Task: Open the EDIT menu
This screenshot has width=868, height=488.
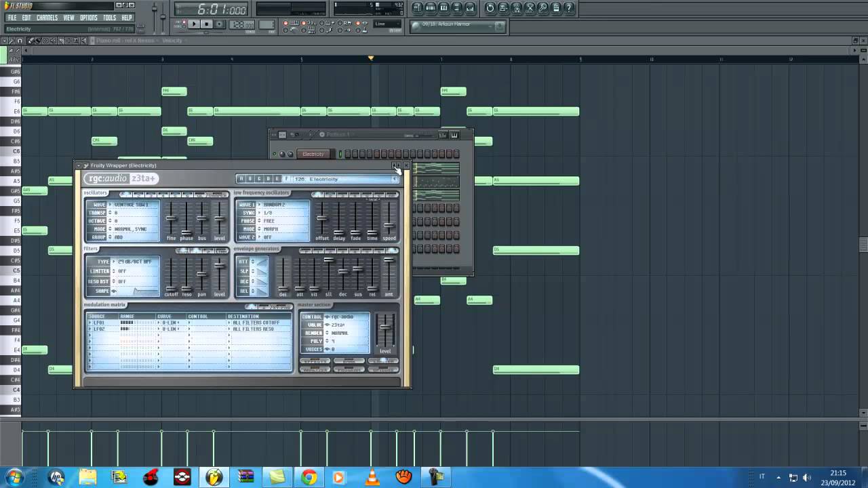Action: (26, 18)
